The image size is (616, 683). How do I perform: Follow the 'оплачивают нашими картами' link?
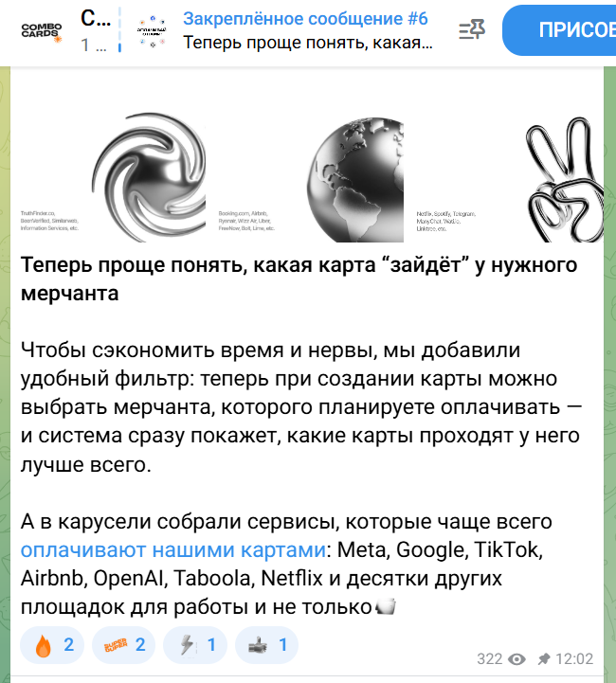172,549
